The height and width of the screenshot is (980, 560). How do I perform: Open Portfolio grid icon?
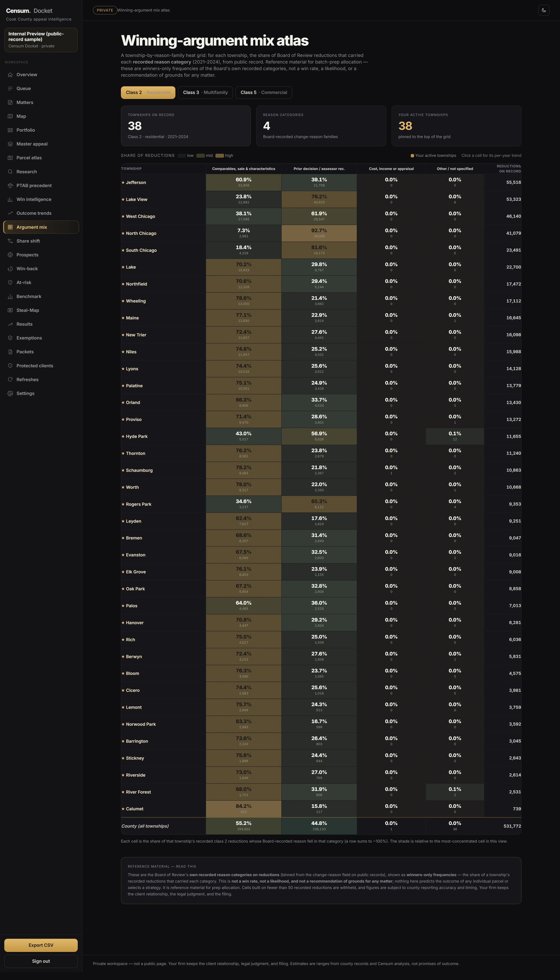point(10,130)
